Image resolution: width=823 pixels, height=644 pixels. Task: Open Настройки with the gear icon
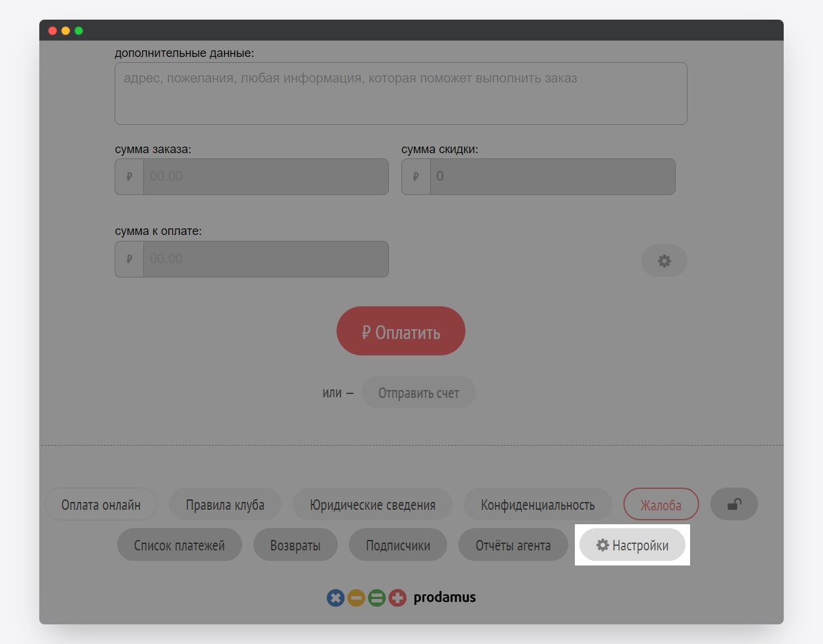click(x=632, y=545)
